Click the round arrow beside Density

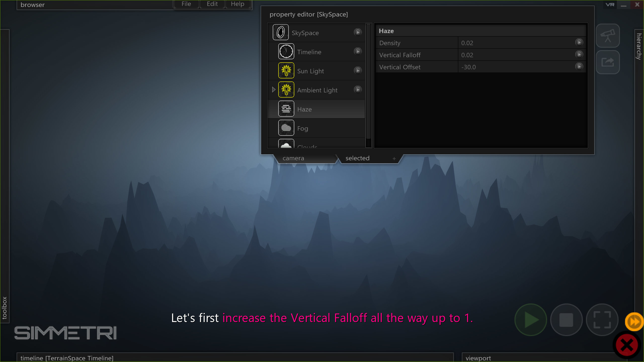(579, 42)
